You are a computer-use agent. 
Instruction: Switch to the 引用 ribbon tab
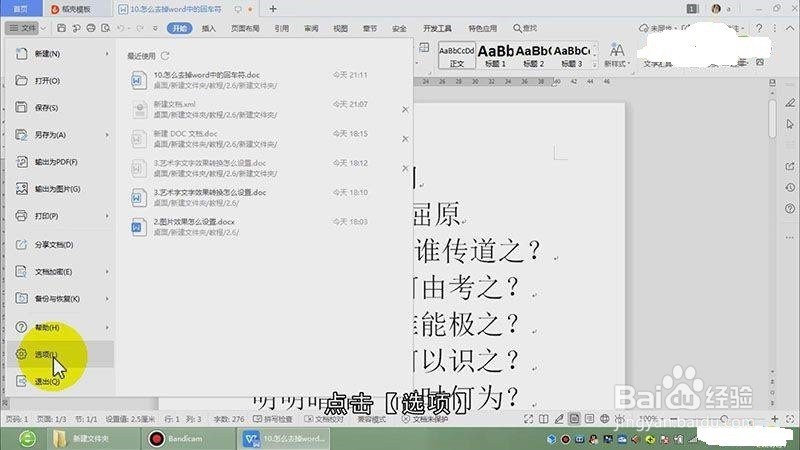tap(282, 28)
